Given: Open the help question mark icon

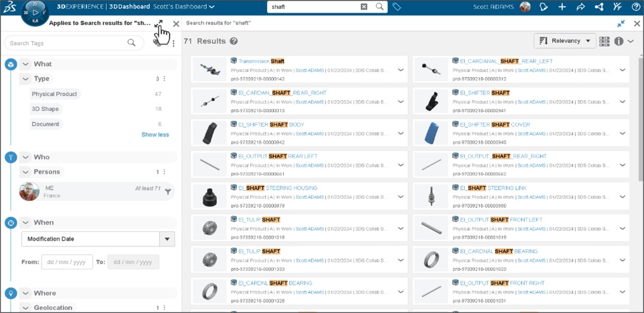Looking at the screenshot, I should pos(636,7).
